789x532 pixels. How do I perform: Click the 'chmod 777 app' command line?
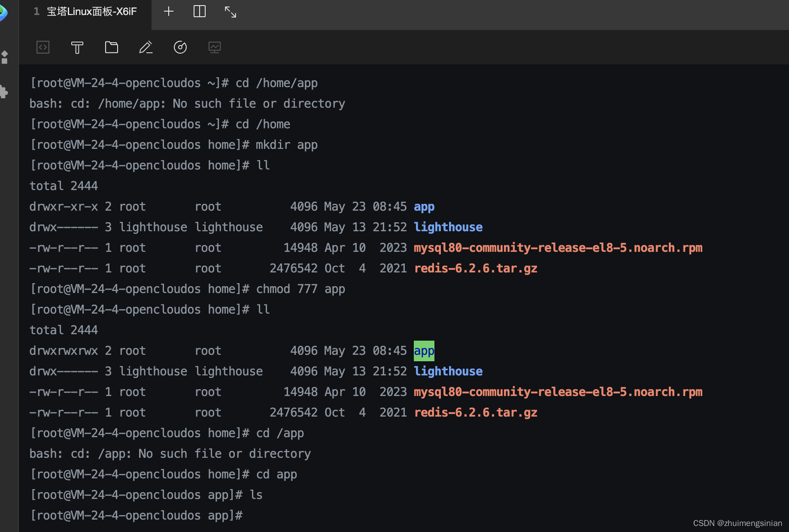click(x=187, y=289)
